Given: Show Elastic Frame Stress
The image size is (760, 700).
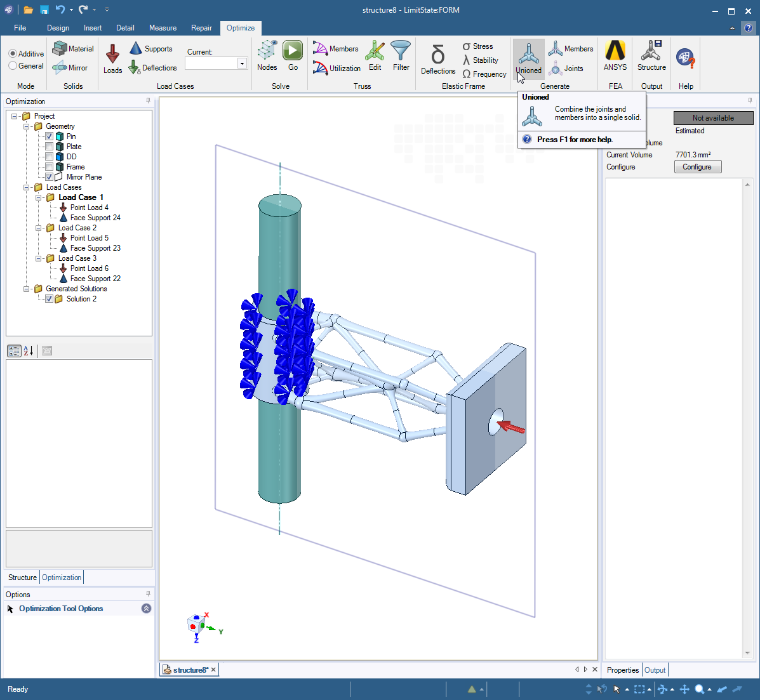Looking at the screenshot, I should 477,46.
